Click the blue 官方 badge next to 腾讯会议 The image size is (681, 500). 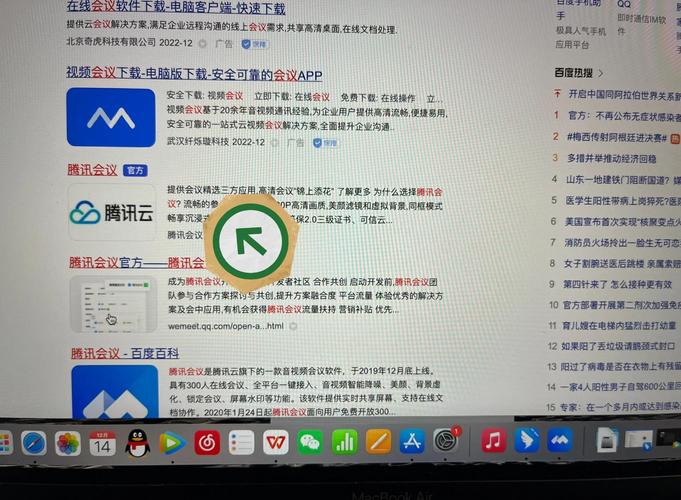(135, 170)
